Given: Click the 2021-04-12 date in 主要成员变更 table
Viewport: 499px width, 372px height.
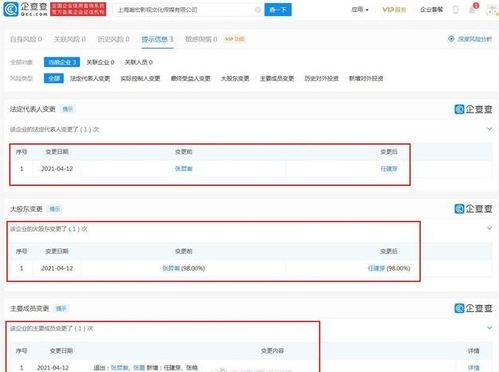Looking at the screenshot, I should (53, 368).
